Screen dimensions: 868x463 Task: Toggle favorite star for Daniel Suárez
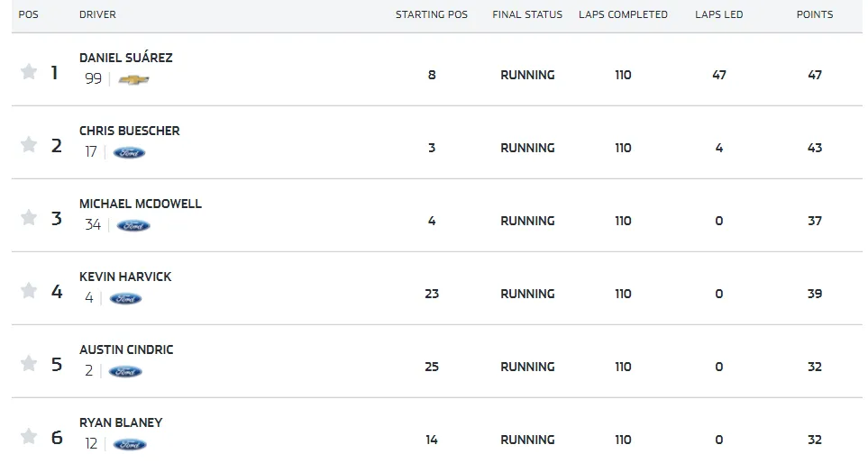tap(29, 71)
